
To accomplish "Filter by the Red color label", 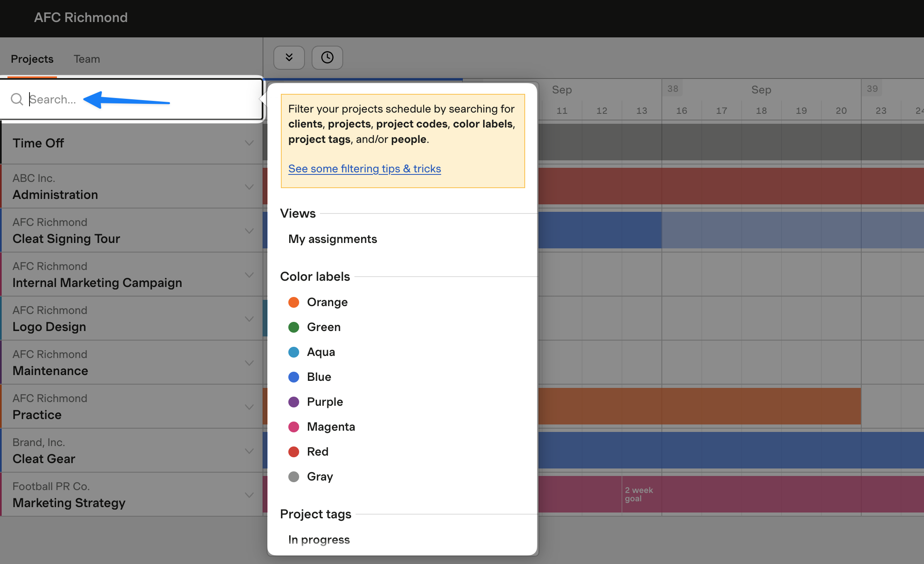I will 308,452.
